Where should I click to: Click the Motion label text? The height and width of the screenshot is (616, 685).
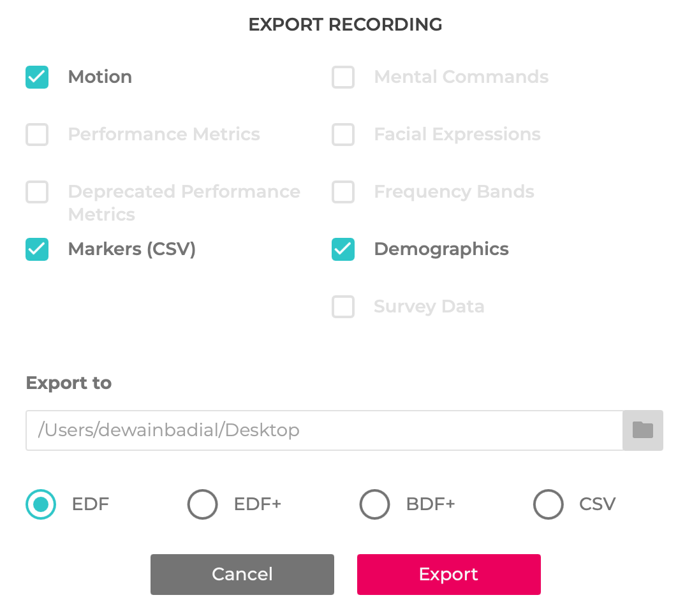pos(100,77)
